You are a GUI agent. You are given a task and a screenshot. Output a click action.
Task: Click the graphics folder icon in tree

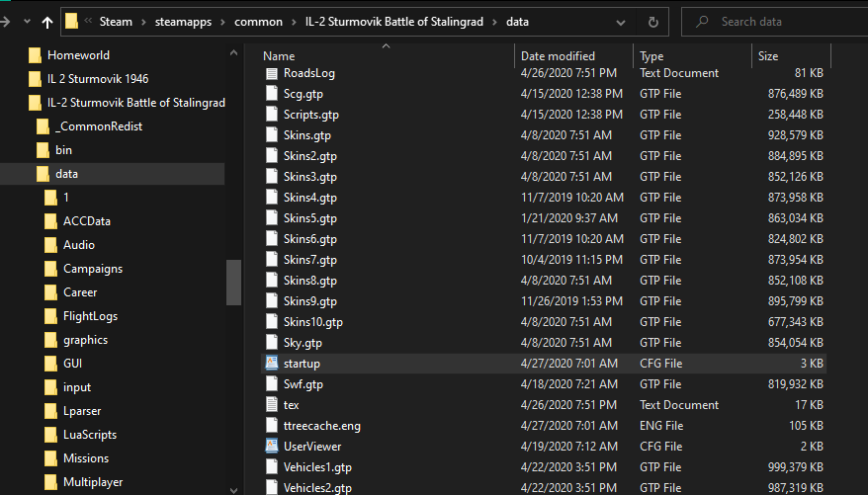click(x=50, y=340)
